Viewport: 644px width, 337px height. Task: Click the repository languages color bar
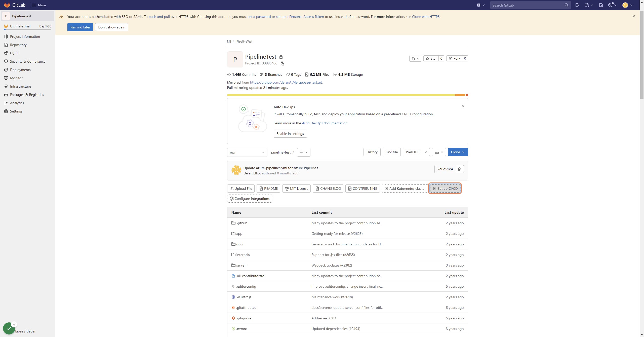pos(347,95)
